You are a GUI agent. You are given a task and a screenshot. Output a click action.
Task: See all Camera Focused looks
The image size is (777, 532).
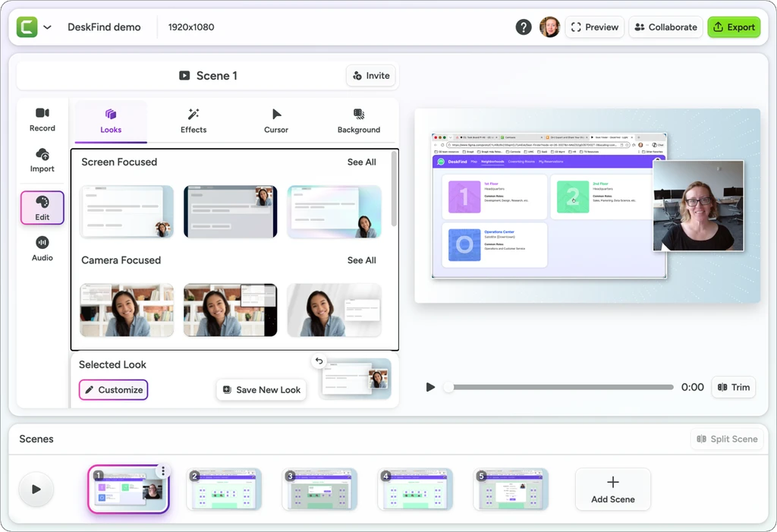point(361,260)
